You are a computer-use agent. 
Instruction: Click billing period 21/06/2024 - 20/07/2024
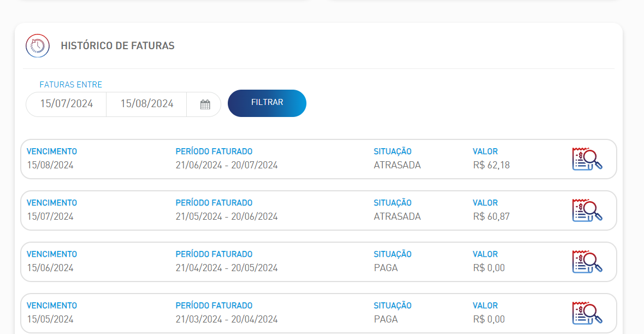click(x=227, y=165)
